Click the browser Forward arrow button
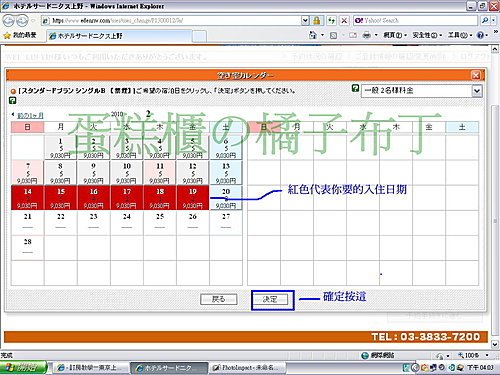Image resolution: width=500 pixels, height=375 pixels. pos(22,21)
